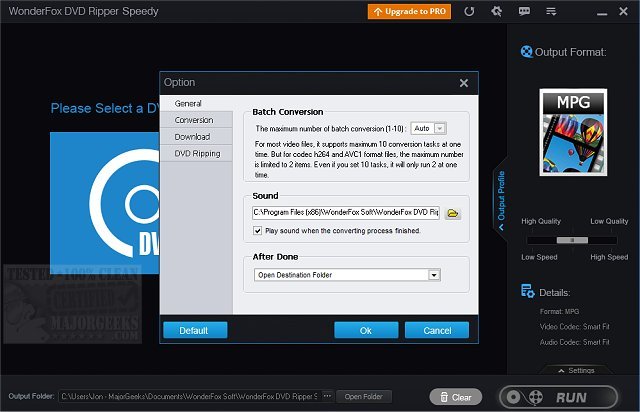Click the Output Folder path field

click(x=189, y=396)
